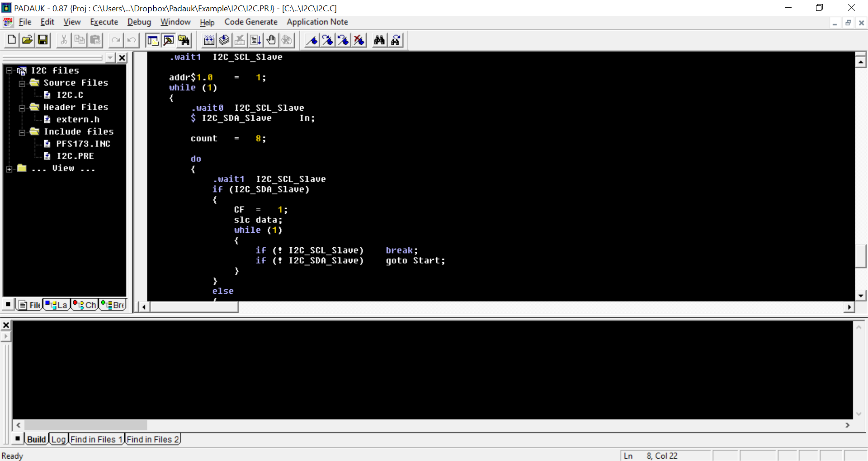Save the file with the floppy disk icon
868x461 pixels.
point(43,40)
